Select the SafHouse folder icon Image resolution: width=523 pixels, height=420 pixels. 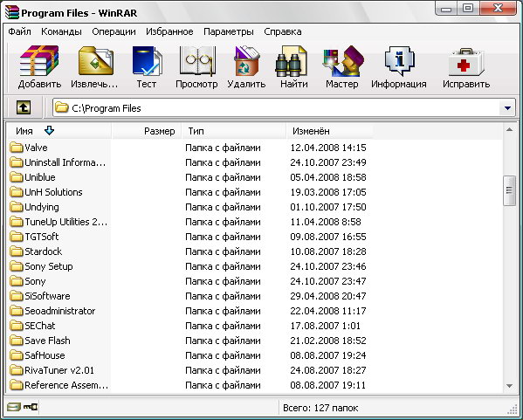pyautogui.click(x=16, y=355)
